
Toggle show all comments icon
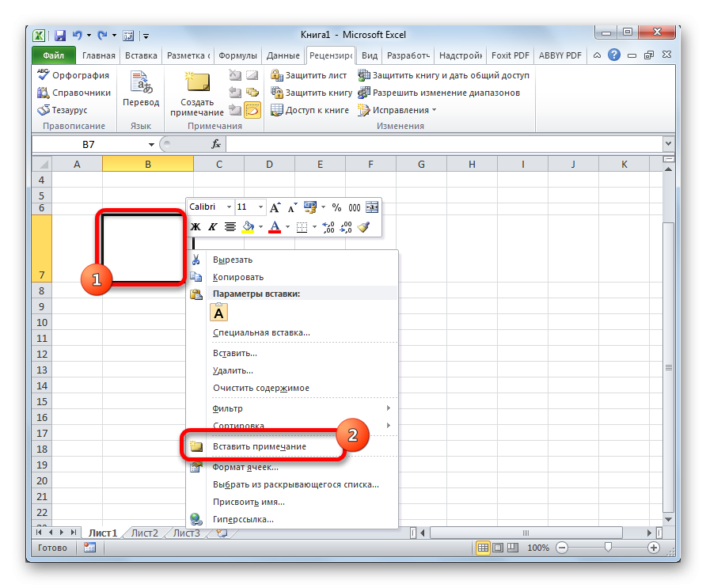point(252,93)
